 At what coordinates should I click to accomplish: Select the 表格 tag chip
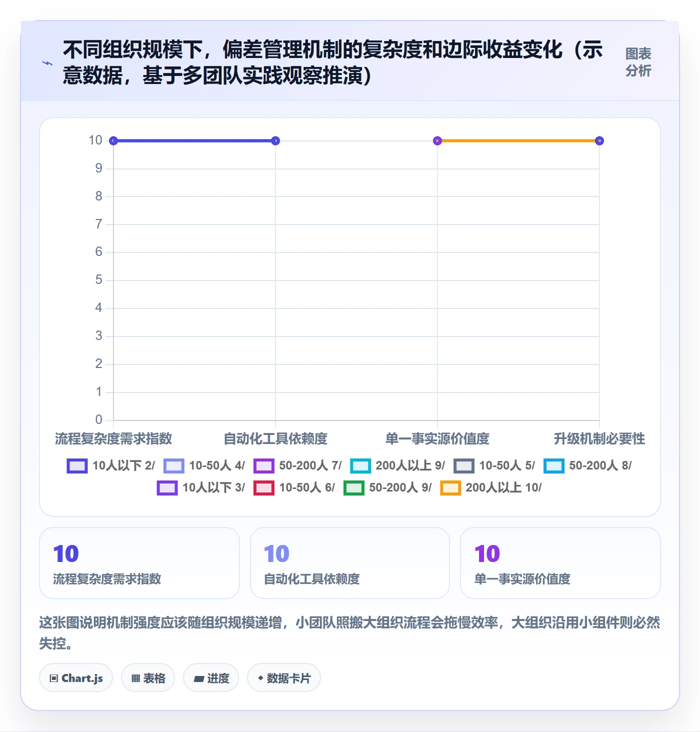(x=148, y=678)
